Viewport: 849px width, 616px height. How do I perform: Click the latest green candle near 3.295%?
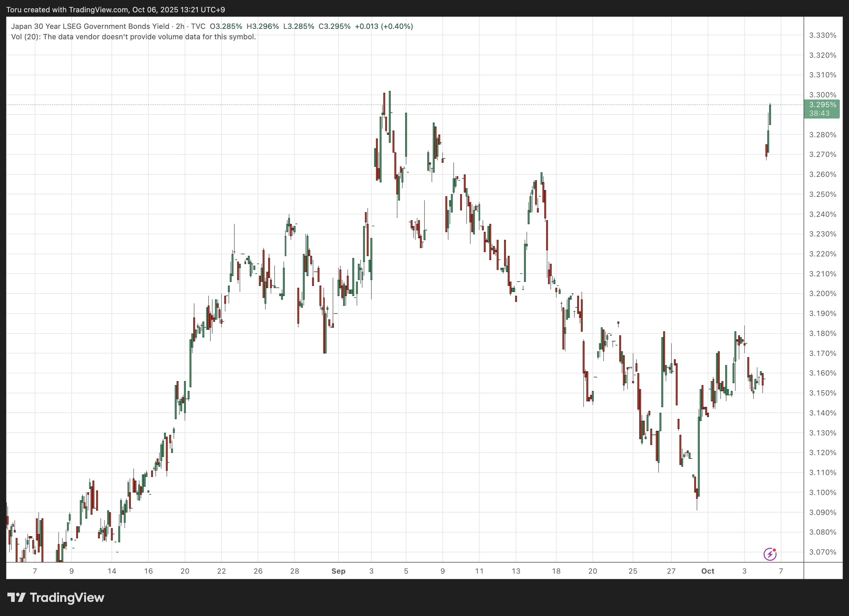tap(770, 114)
